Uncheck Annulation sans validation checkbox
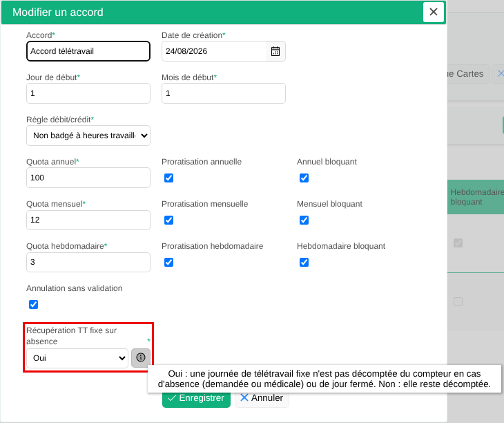504x423 pixels. coord(33,304)
